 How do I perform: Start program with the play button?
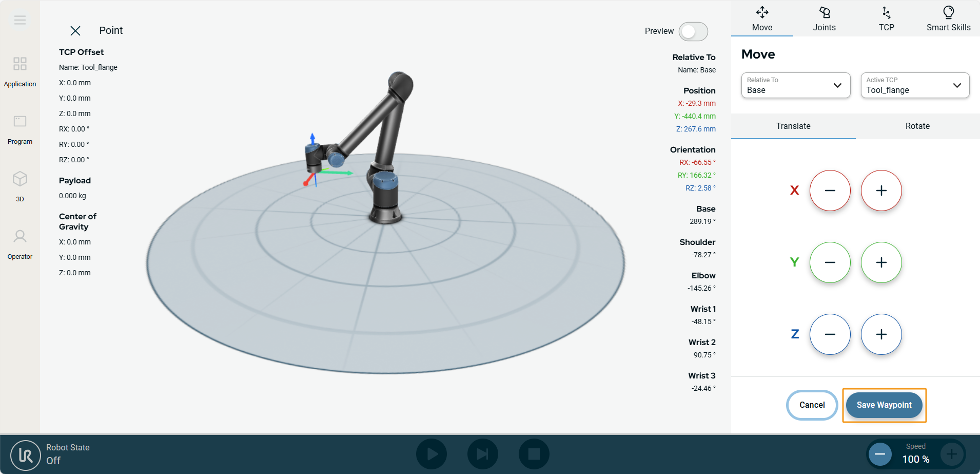coord(432,454)
